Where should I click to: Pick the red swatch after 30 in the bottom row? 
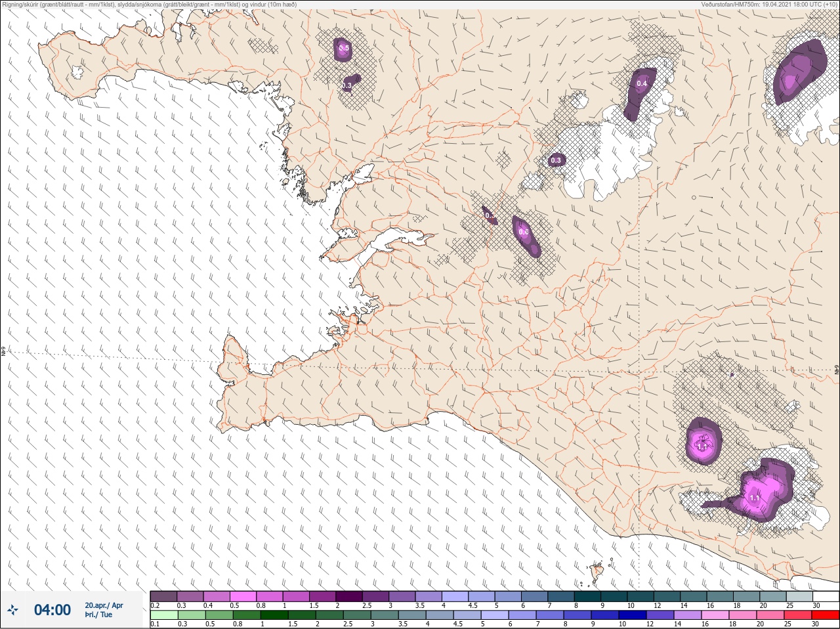coord(826,615)
